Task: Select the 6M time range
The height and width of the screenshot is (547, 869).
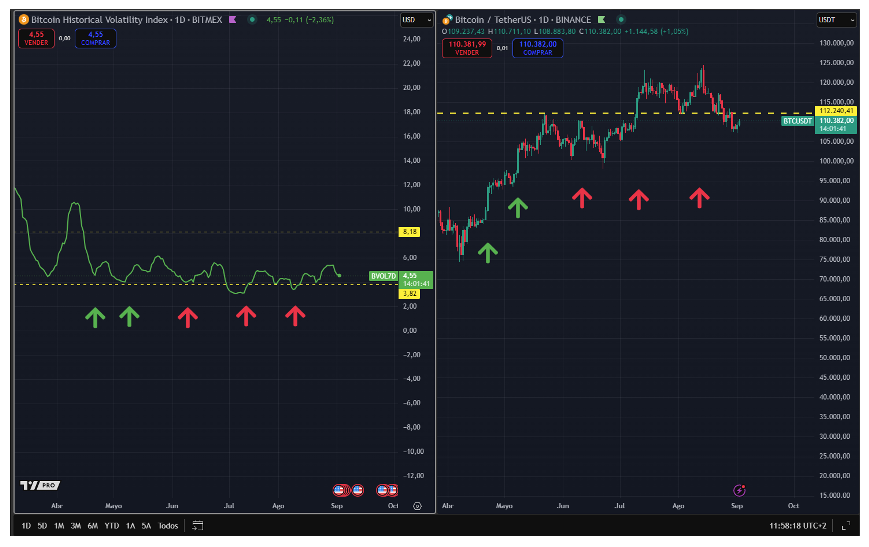Action: click(x=93, y=526)
